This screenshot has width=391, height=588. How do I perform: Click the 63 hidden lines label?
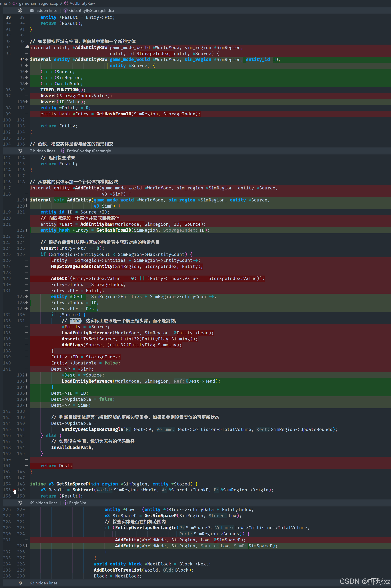44,583
